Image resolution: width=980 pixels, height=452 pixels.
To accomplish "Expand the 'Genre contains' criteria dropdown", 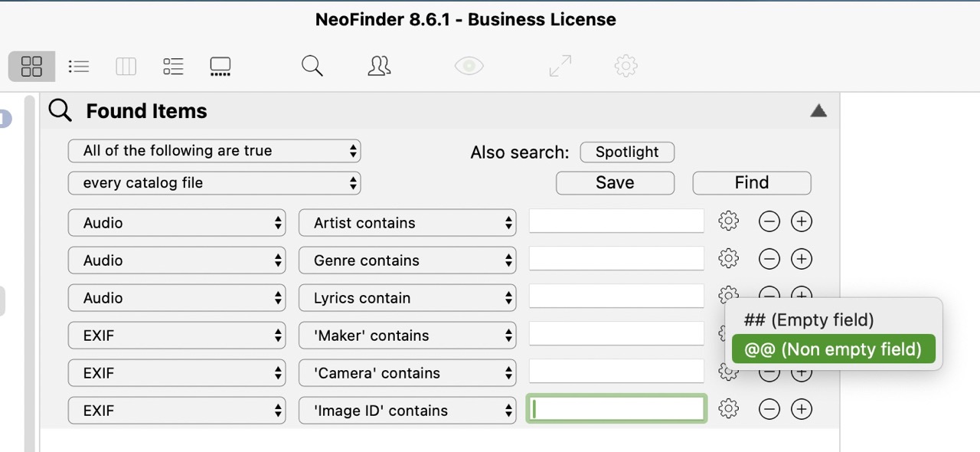I will coord(407,260).
